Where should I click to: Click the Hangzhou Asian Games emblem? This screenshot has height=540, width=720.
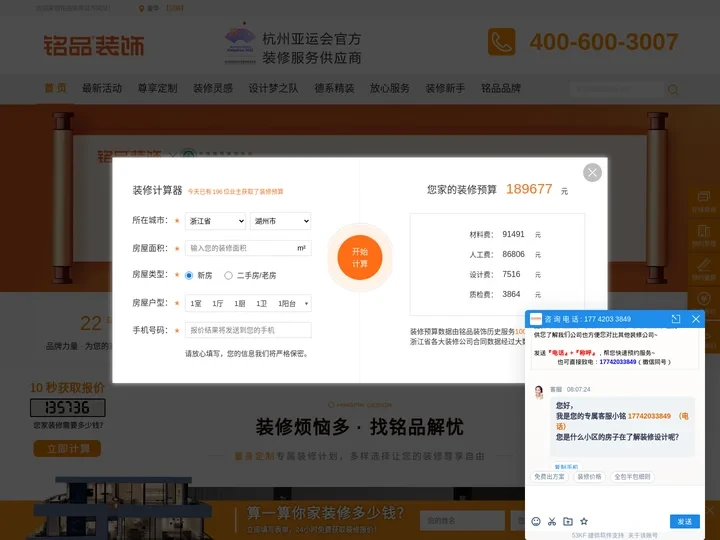tap(240, 44)
